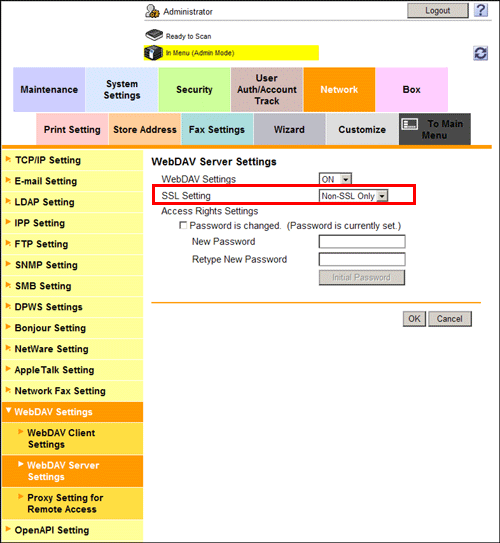Open the SSL Setting Non-SSL Only dropdown

(x=353, y=196)
